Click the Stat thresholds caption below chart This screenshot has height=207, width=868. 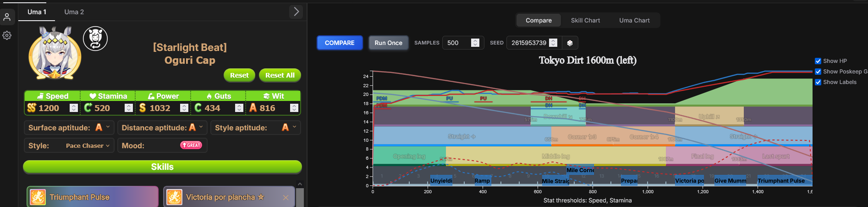tap(588, 200)
